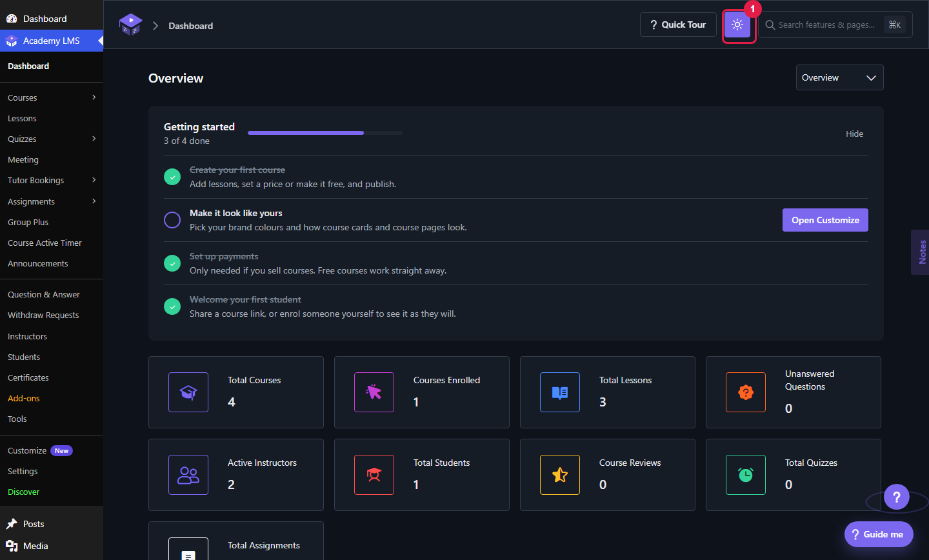
Task: Open the Overview dropdown
Action: (839, 77)
